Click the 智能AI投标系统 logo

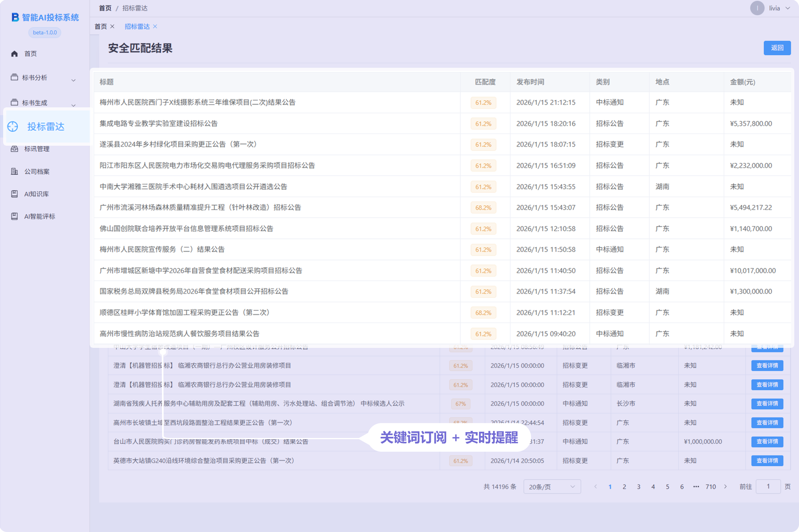44,18
